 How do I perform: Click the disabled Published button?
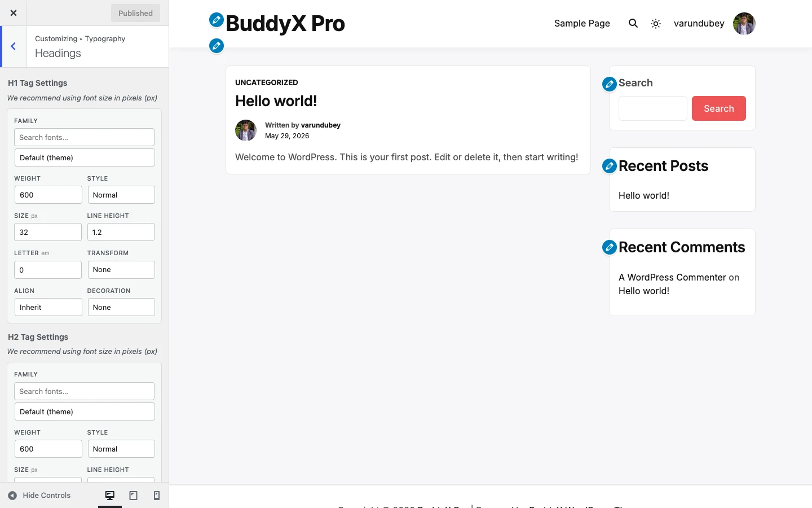coord(135,13)
